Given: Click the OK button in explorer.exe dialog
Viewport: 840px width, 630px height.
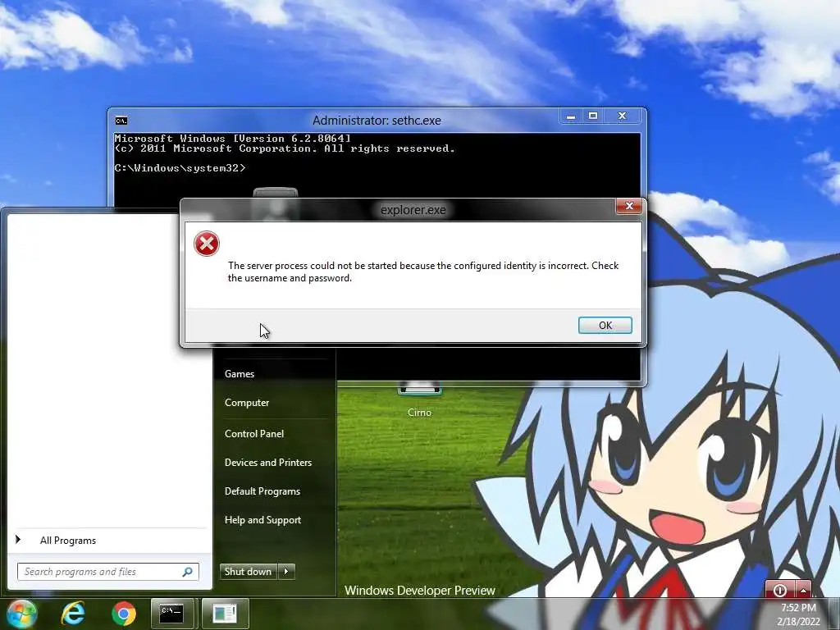Looking at the screenshot, I should point(605,325).
